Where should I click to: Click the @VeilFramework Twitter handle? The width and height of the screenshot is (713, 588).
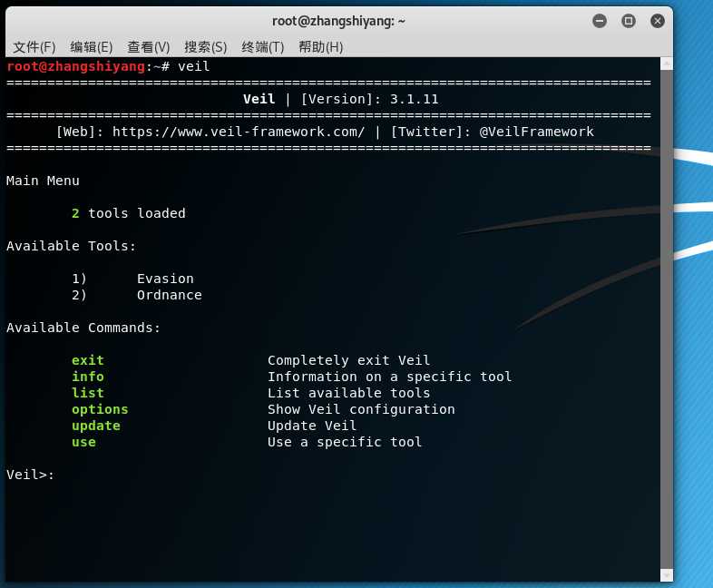tap(537, 132)
